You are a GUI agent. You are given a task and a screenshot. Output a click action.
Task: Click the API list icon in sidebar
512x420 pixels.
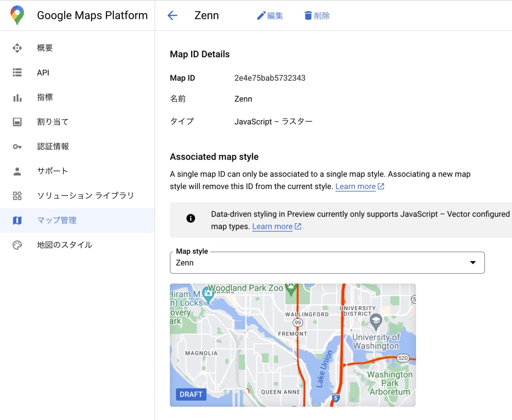click(x=17, y=73)
